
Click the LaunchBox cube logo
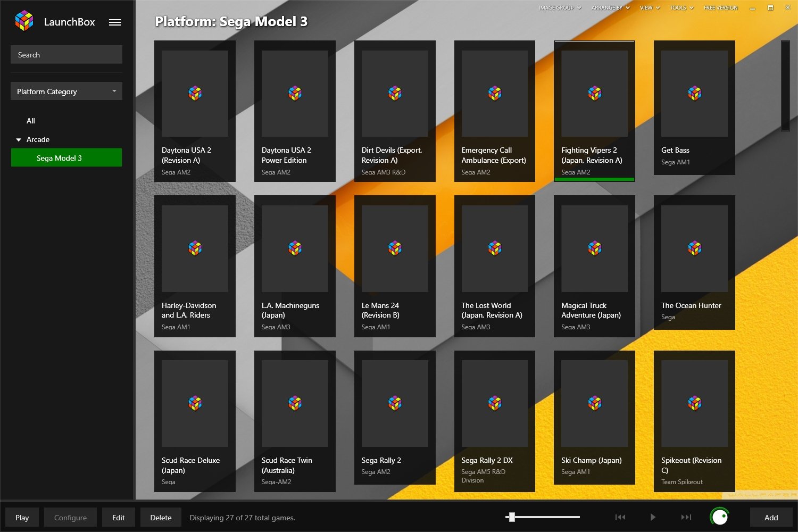pos(24,21)
